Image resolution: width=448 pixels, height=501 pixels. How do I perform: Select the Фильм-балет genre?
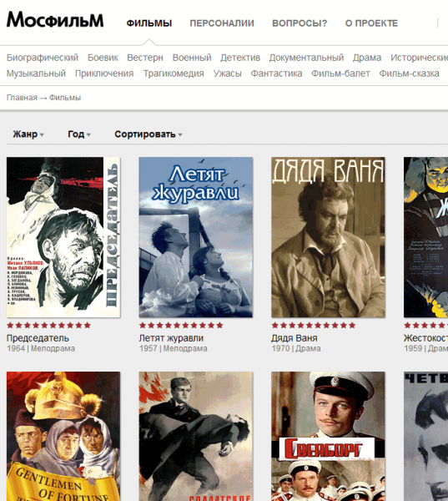click(x=340, y=73)
